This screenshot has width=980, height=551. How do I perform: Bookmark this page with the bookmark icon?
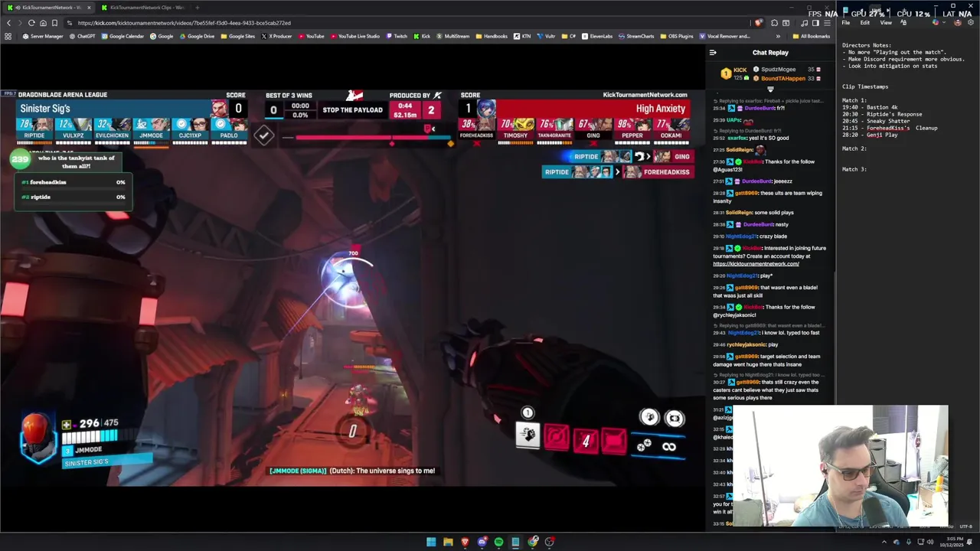click(x=54, y=23)
